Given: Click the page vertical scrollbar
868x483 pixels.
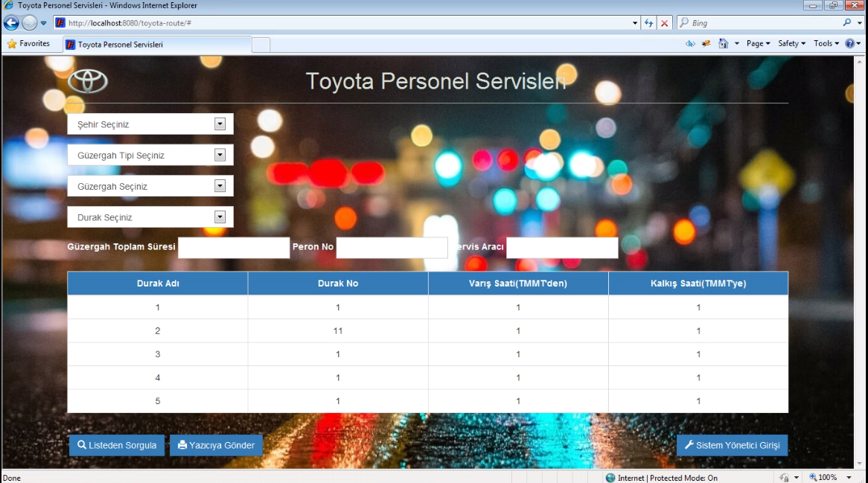Looking at the screenshot, I should click(x=860, y=262).
